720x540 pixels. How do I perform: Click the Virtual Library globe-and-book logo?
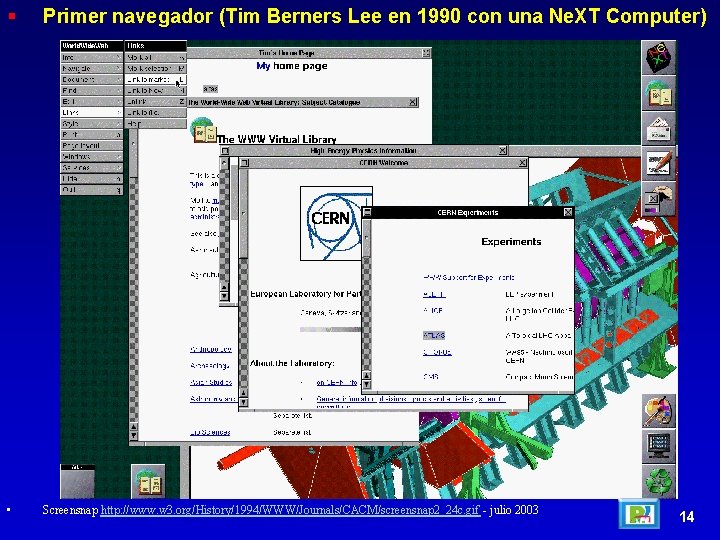(203, 130)
